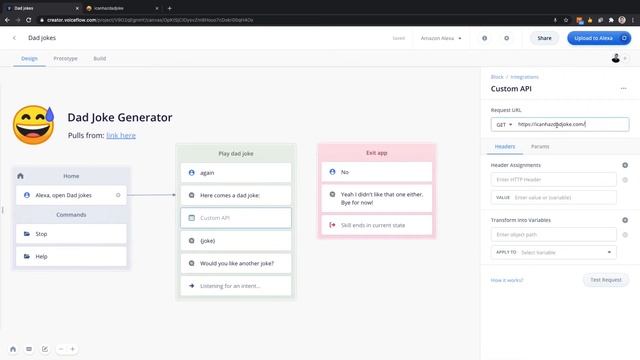Open the GET request method dropdown
The image size is (640, 360).
pos(504,124)
